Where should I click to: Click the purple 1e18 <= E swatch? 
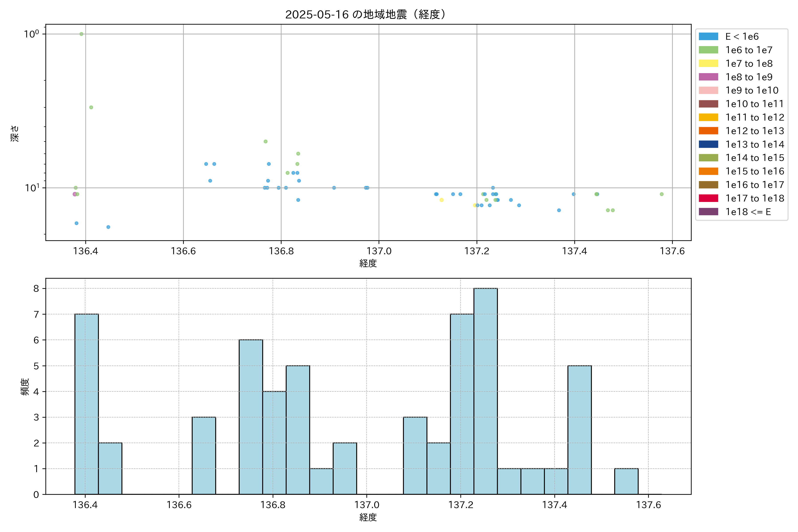708,212
